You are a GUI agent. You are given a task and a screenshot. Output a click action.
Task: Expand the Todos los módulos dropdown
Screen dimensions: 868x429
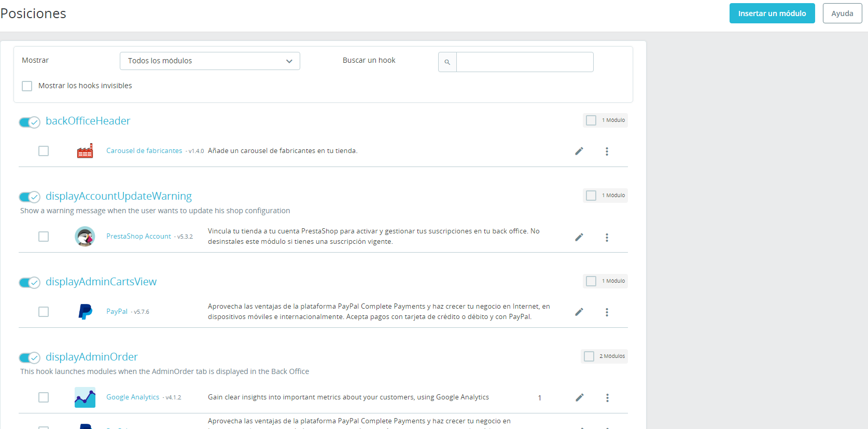click(210, 61)
